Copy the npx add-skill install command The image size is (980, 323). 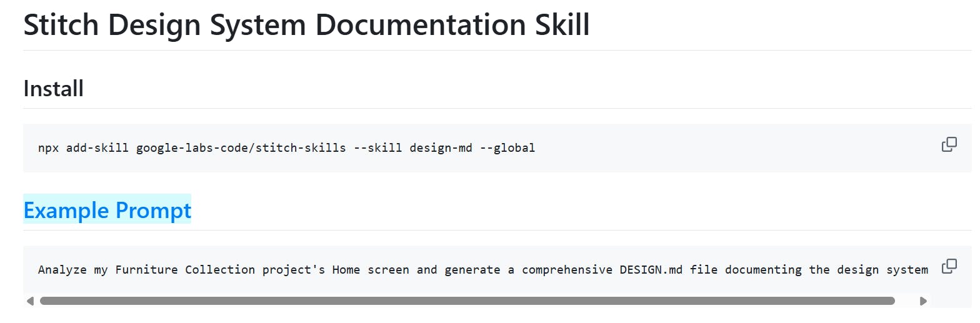pos(949,144)
